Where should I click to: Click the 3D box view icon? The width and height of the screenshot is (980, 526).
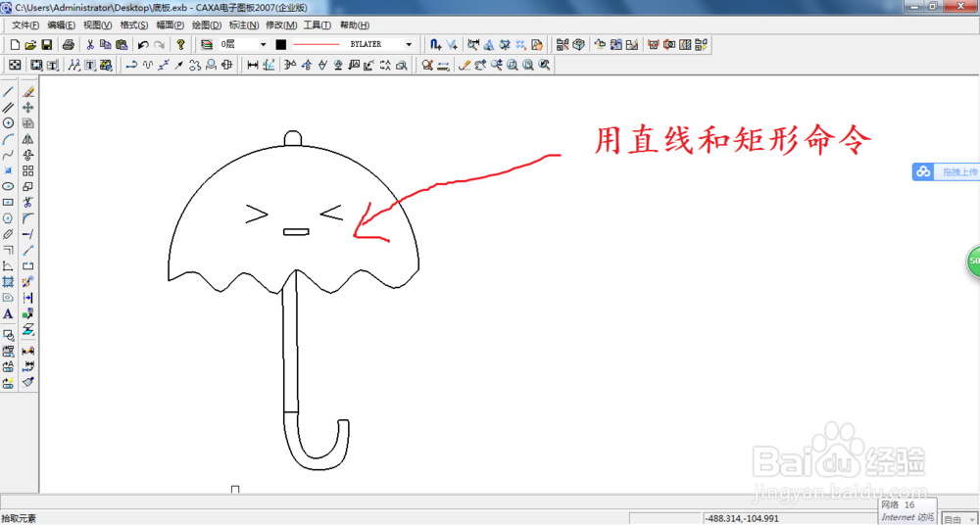[x=579, y=44]
